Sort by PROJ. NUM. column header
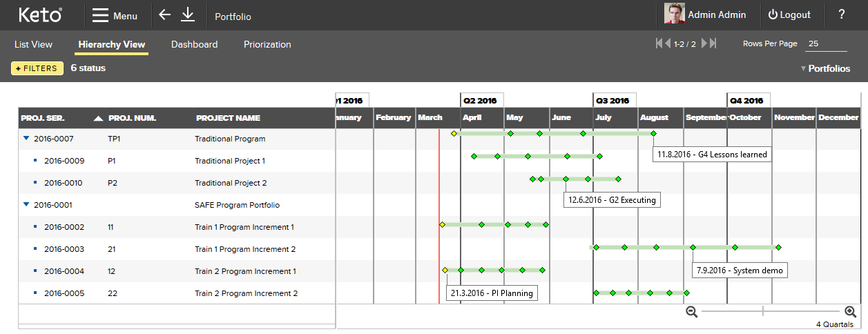 click(133, 118)
